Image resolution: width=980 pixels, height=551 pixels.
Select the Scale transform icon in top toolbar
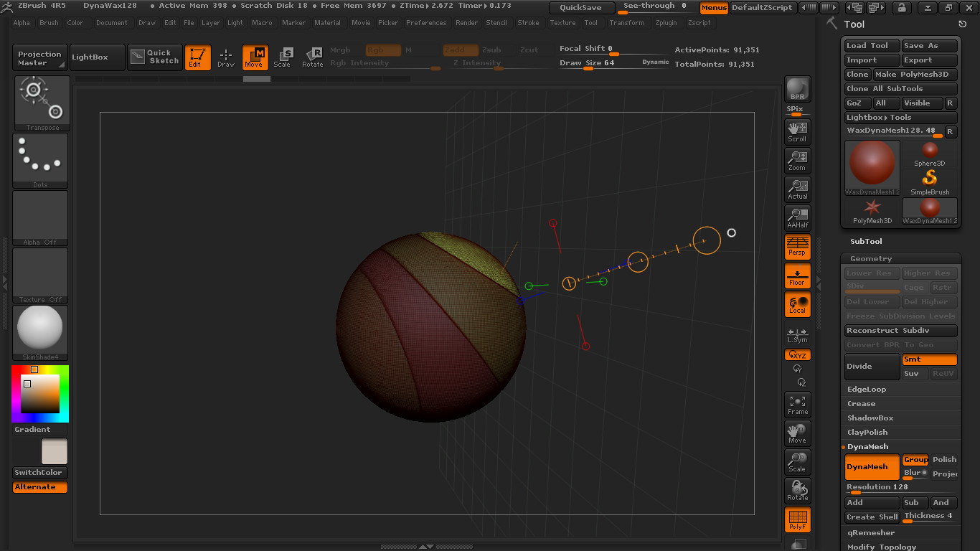283,57
